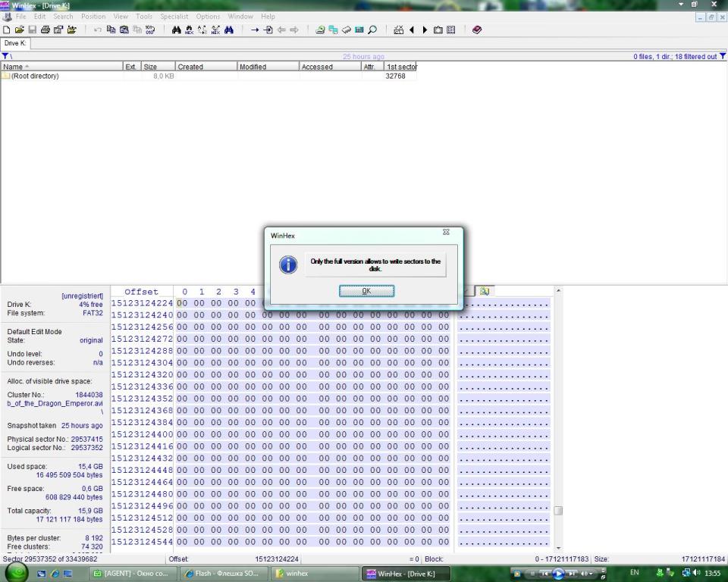Click the previous position black arrow
728x582 pixels.
[411, 30]
